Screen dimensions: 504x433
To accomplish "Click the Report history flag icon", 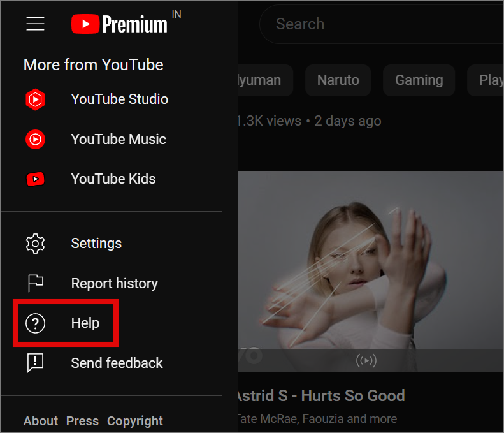I will coord(35,283).
